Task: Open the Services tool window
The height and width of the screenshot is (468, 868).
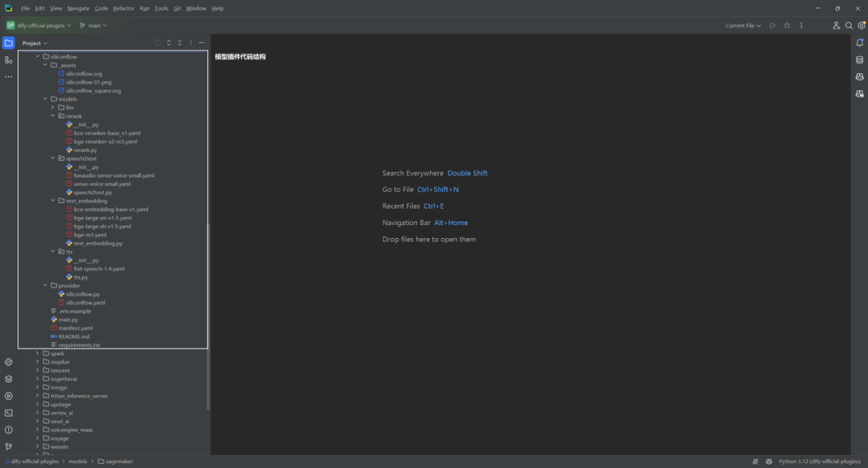Action: (x=8, y=396)
